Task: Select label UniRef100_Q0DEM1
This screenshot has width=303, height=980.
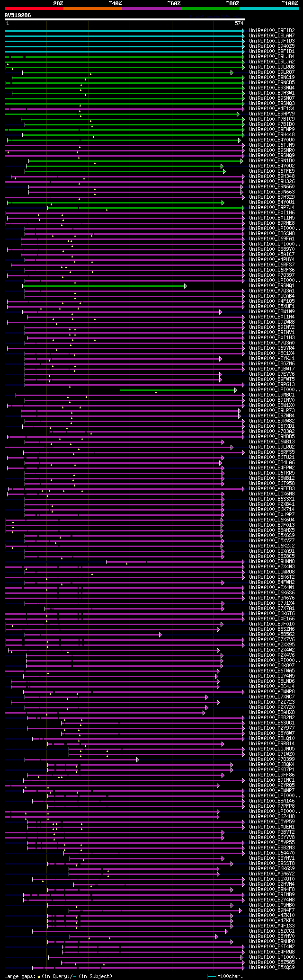Action: point(272,827)
